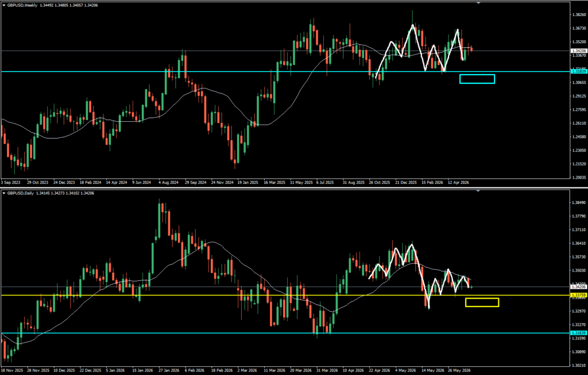Click Weekly price scale value 1.24580
Viewport: 588px width, 375px height.
[579, 137]
